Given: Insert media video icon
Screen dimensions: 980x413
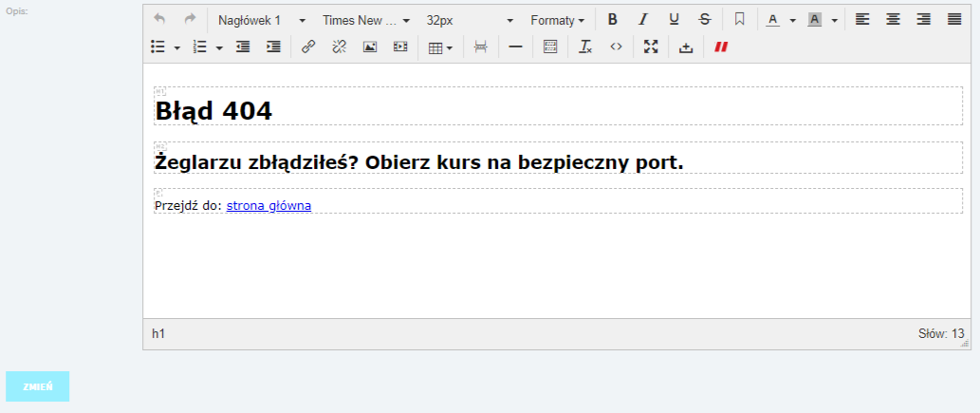Looking at the screenshot, I should [x=400, y=47].
